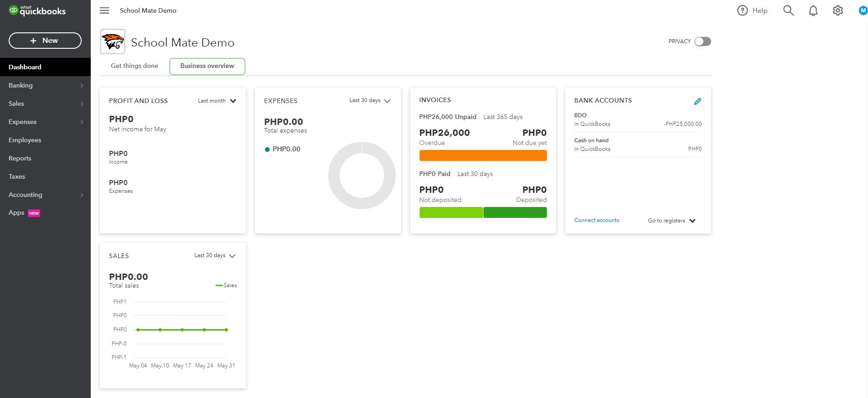Click PHP0 Paid Last 30 days text
The width and height of the screenshot is (868, 398).
click(x=456, y=174)
